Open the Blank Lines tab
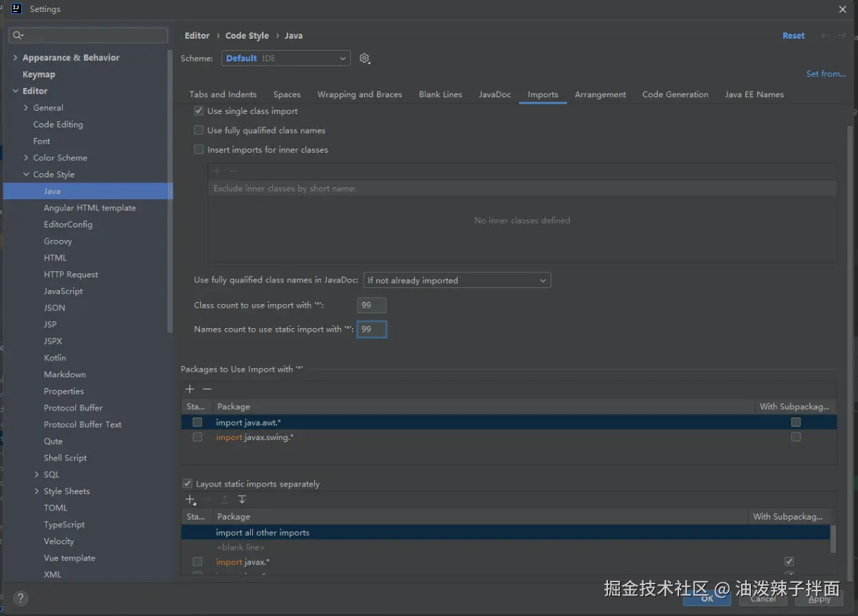 [x=440, y=94]
